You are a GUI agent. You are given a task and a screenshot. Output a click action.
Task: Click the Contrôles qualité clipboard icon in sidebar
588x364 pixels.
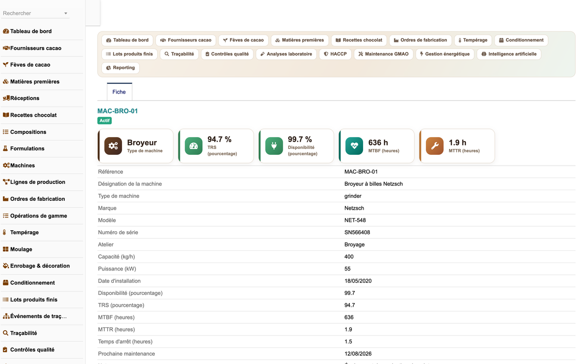tap(5, 350)
